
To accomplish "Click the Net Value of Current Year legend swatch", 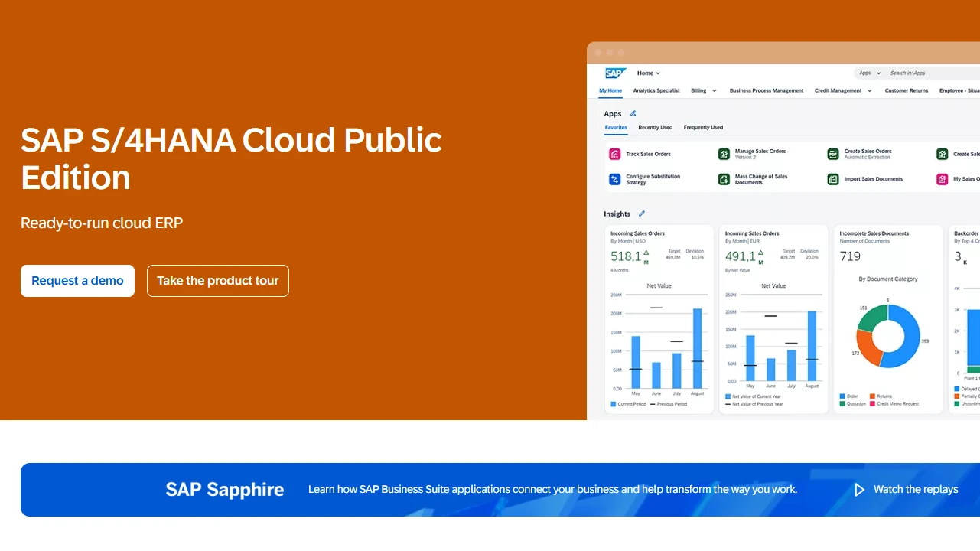I will [728, 396].
